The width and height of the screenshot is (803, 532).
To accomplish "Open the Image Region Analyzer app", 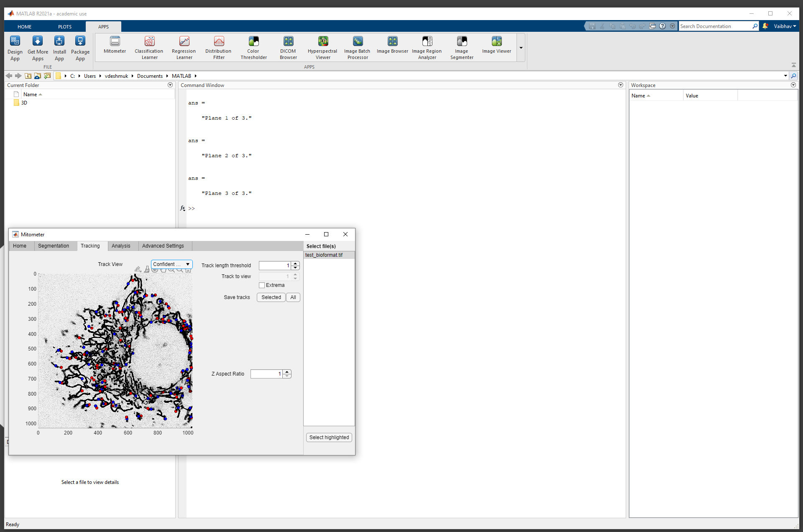I will click(x=427, y=47).
